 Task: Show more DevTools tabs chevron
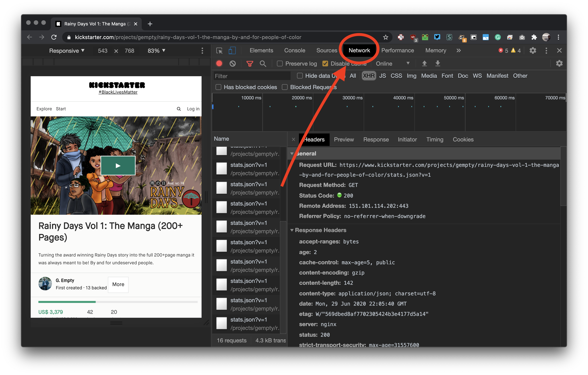(459, 50)
